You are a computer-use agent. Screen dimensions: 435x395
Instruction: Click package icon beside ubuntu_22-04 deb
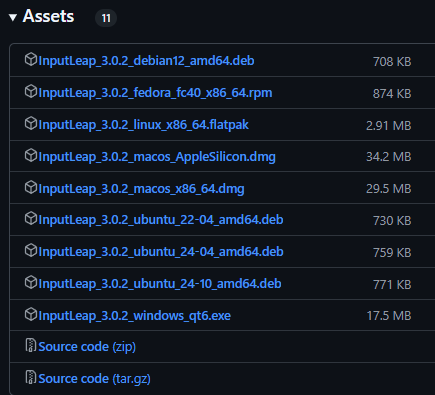click(31, 219)
